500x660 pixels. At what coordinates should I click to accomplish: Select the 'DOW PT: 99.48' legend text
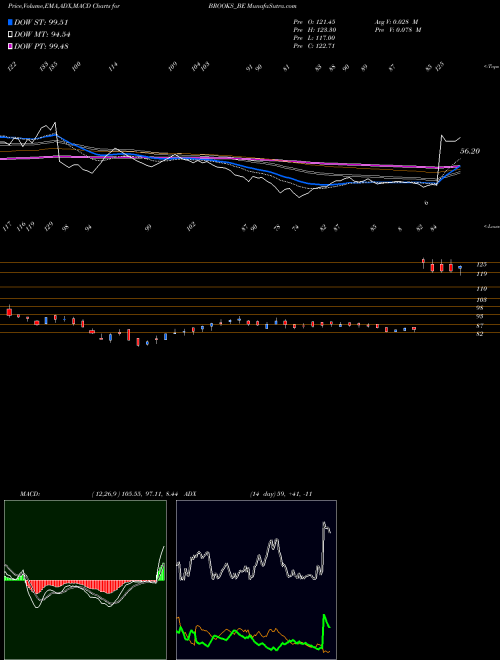pyautogui.click(x=42, y=46)
